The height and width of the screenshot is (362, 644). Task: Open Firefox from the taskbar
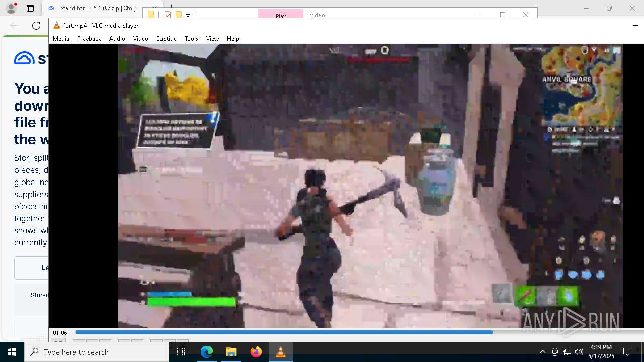pos(256,352)
